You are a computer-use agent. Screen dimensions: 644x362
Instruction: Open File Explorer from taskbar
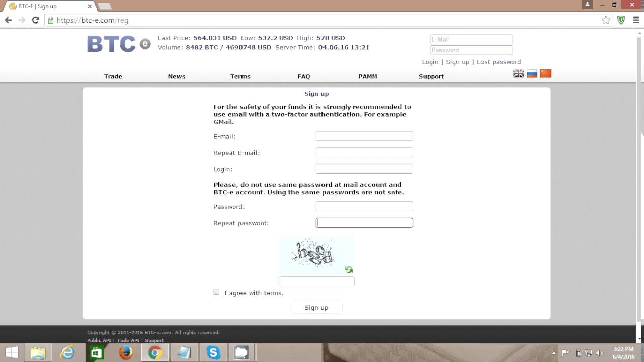38,353
